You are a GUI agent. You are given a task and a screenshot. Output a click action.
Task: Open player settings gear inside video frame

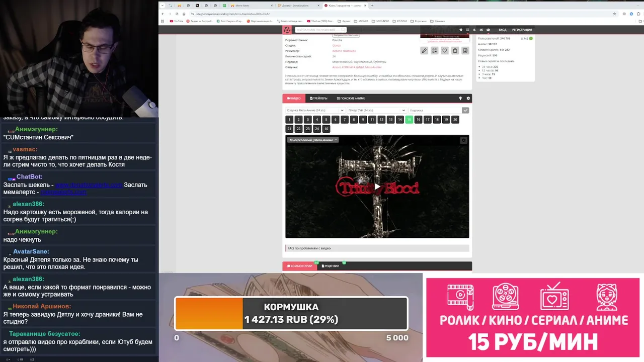(x=463, y=140)
